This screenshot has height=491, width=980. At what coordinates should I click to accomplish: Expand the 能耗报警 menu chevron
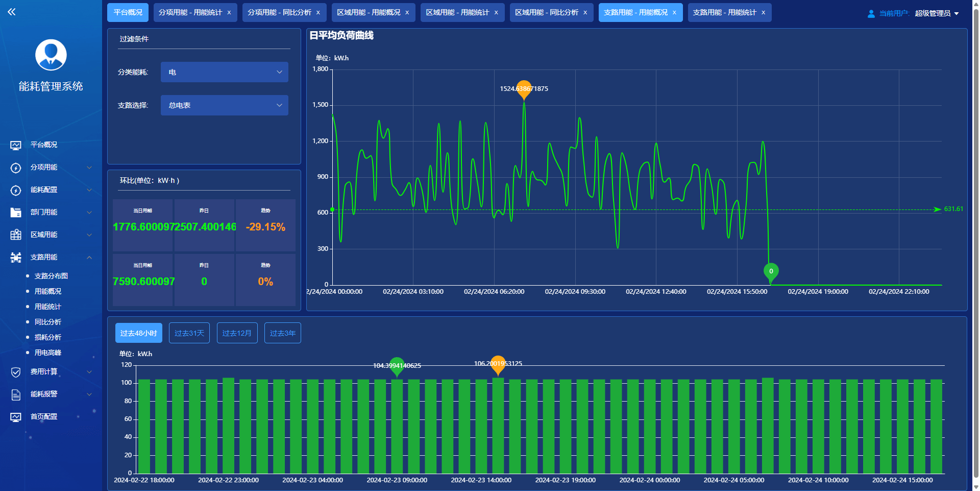pyautogui.click(x=89, y=394)
